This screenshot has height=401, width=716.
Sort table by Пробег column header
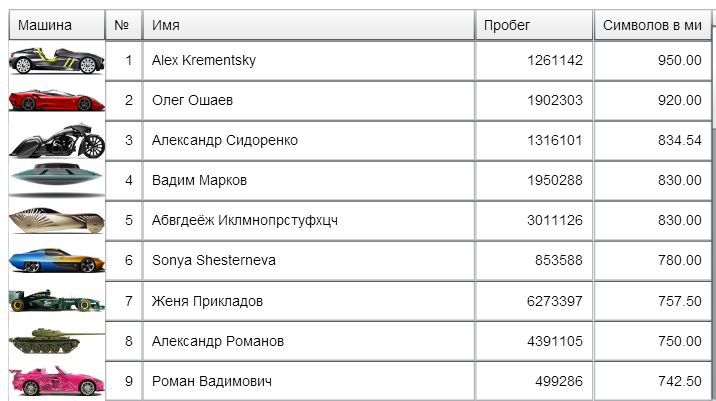(x=534, y=25)
